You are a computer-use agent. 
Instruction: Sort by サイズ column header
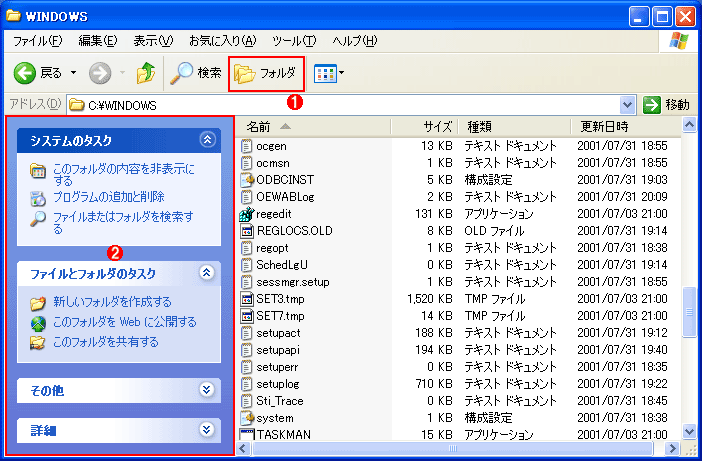[x=424, y=127]
